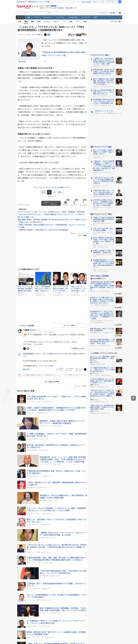This screenshot has width=138, height=644.
Task: Go to page 2 of article
Action: [55, 192]
